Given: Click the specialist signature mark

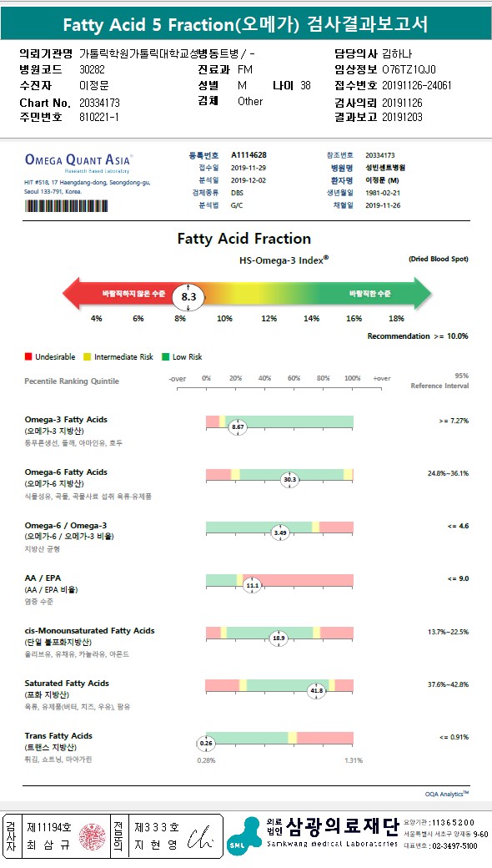Looking at the screenshot, I should [199, 838].
